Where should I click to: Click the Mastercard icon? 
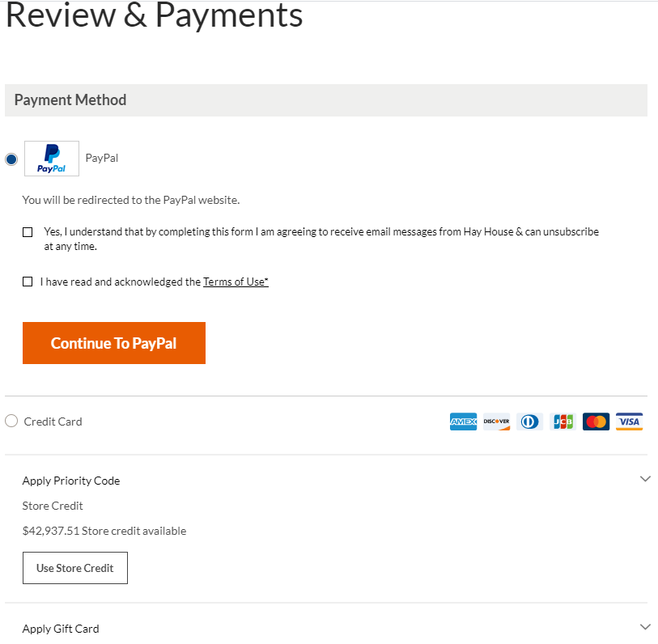pyautogui.click(x=596, y=422)
